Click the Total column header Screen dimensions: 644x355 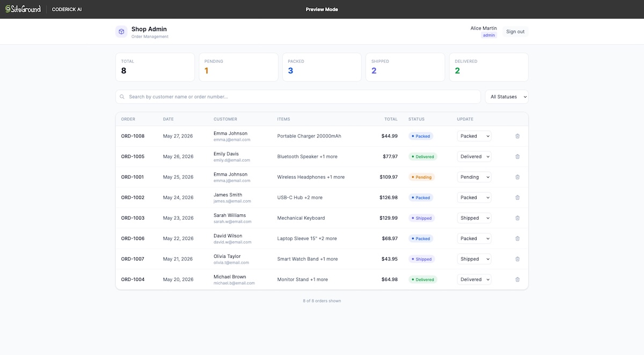[x=391, y=119]
